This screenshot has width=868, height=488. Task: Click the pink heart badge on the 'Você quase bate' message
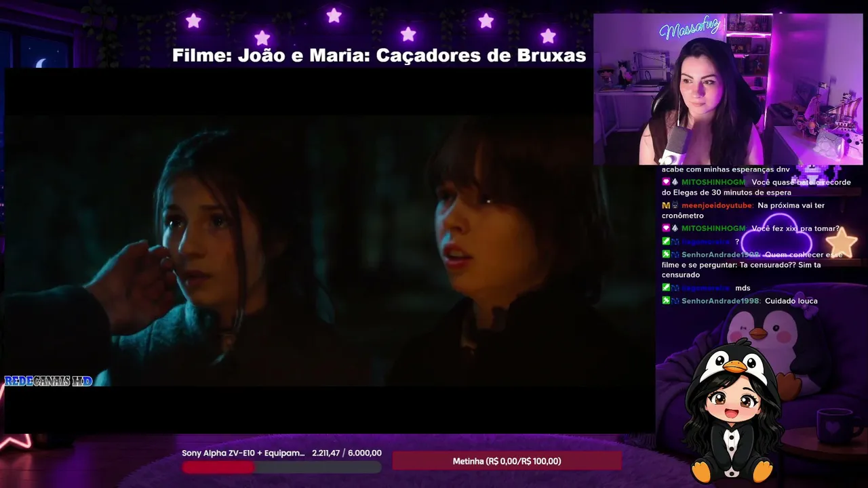coord(666,182)
